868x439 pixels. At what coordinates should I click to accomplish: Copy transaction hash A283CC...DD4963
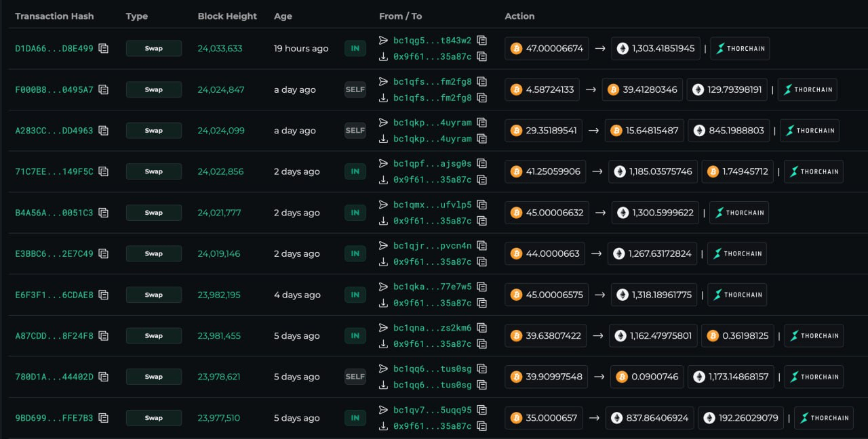click(x=103, y=131)
